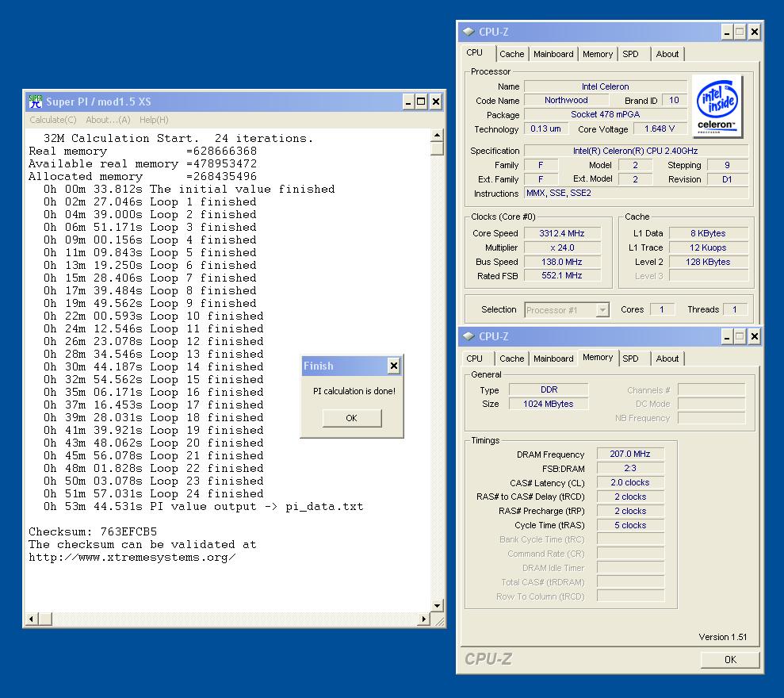Click the Code Name field Northwood
The image size is (784, 698).
(566, 100)
